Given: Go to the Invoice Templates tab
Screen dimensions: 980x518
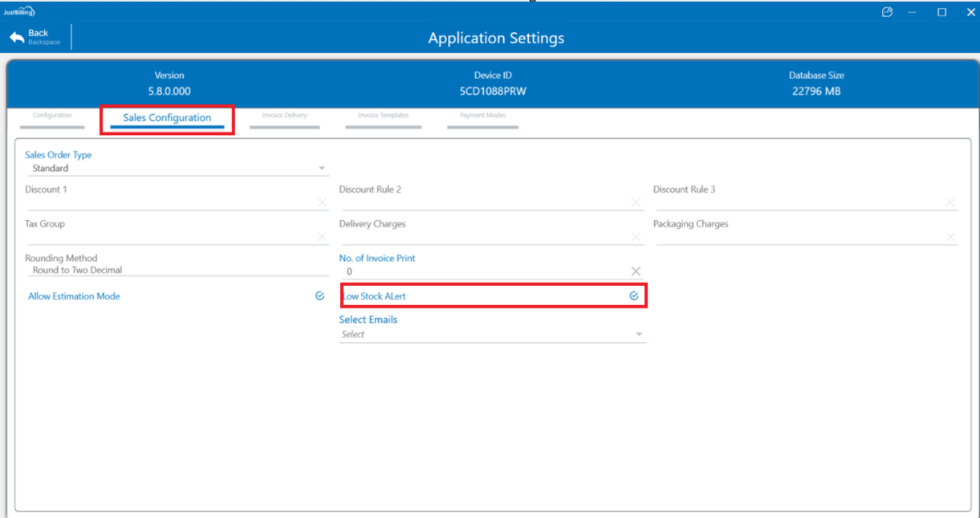Looking at the screenshot, I should pos(383,116).
